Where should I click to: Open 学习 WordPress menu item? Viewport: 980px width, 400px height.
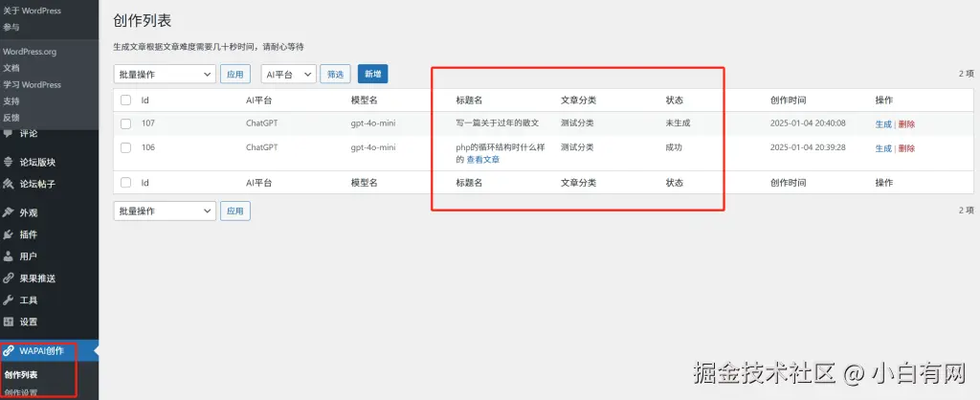coord(32,84)
